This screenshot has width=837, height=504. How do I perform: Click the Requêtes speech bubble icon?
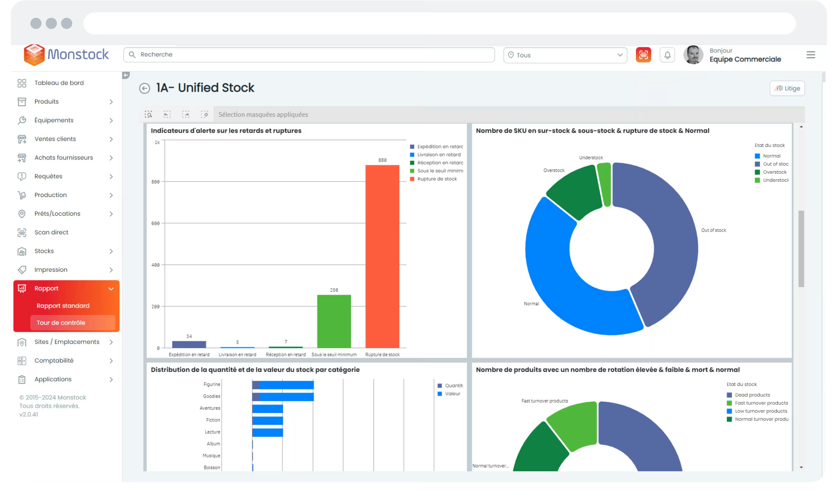pyautogui.click(x=22, y=177)
